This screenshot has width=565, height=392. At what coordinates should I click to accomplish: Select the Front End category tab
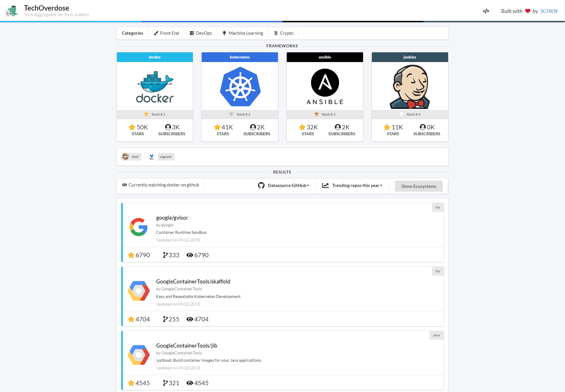click(x=166, y=33)
